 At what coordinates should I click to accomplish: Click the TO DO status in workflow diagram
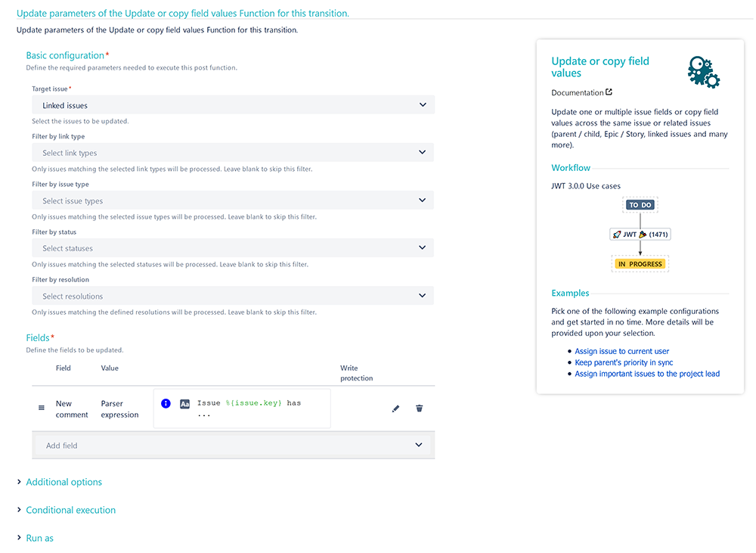point(640,205)
